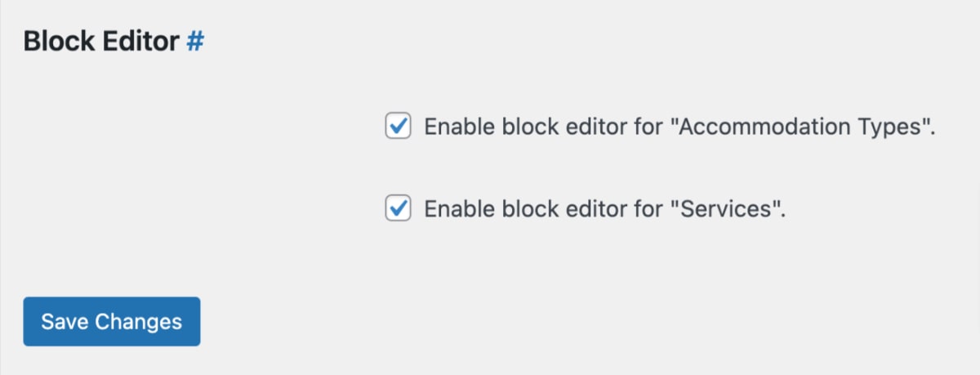Click the text 'Block Editor' in the heading
The image size is (980, 375).
101,42
